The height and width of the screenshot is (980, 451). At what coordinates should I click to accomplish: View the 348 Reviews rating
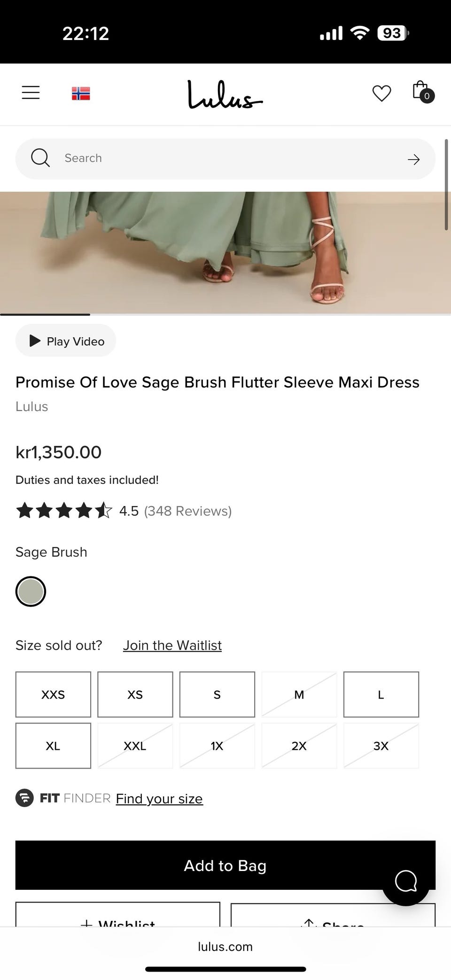187,511
